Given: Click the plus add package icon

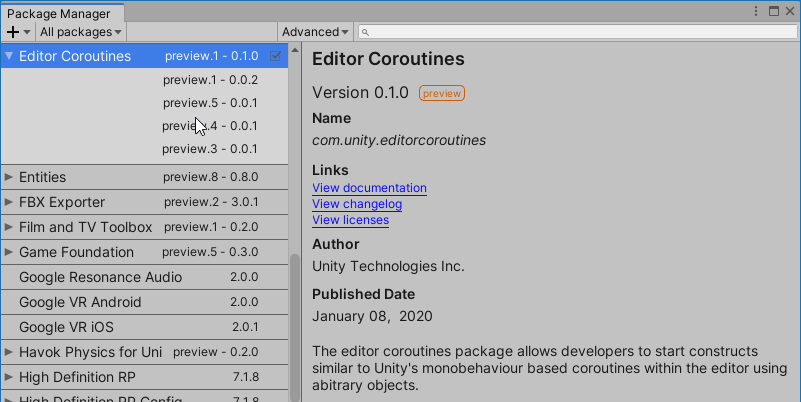Looking at the screenshot, I should coord(13,32).
